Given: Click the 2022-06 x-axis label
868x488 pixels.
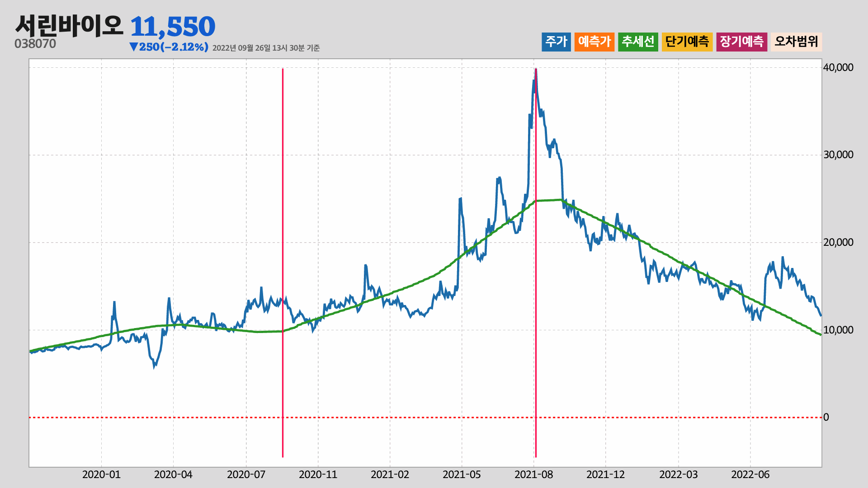Looking at the screenshot, I should [750, 474].
